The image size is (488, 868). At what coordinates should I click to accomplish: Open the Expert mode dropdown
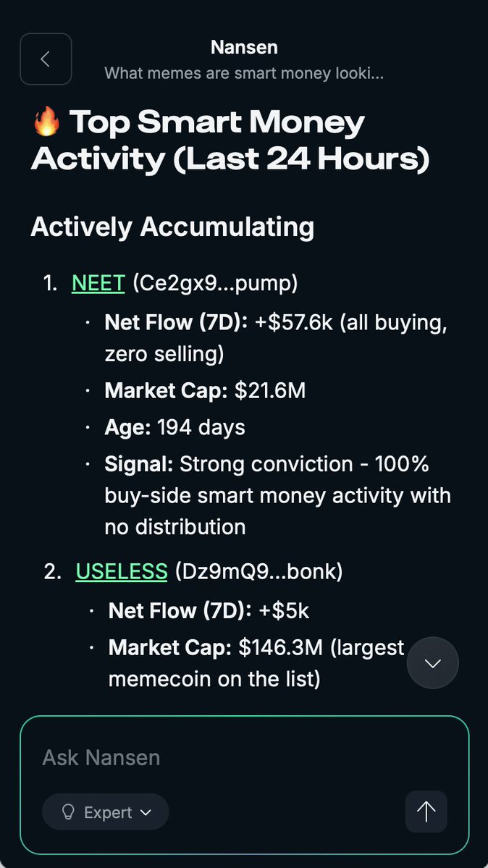[x=106, y=812]
